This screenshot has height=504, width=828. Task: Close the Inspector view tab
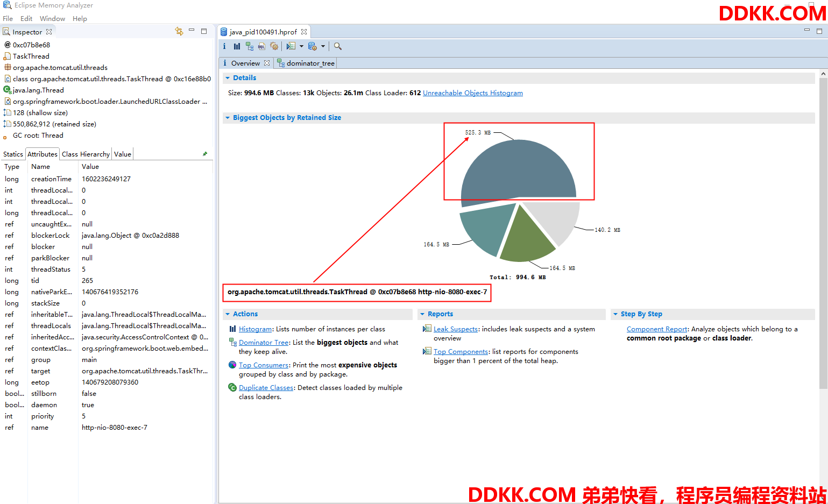point(49,32)
